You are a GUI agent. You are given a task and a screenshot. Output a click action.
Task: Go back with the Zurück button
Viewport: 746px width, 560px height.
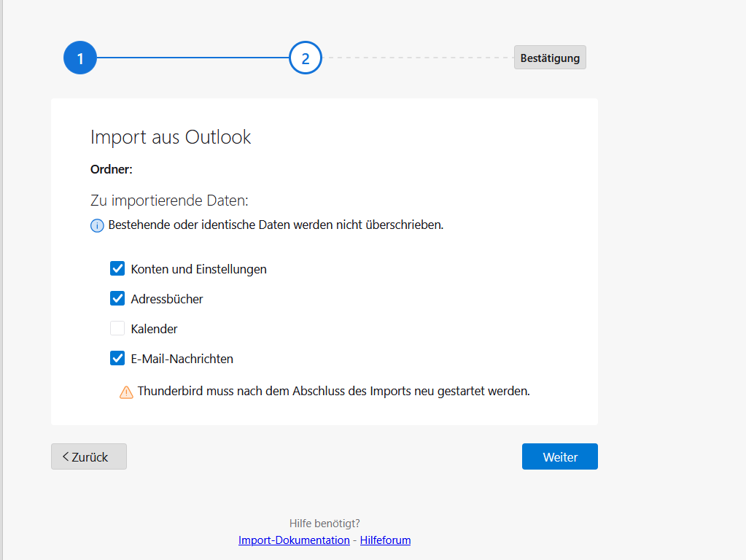89,456
